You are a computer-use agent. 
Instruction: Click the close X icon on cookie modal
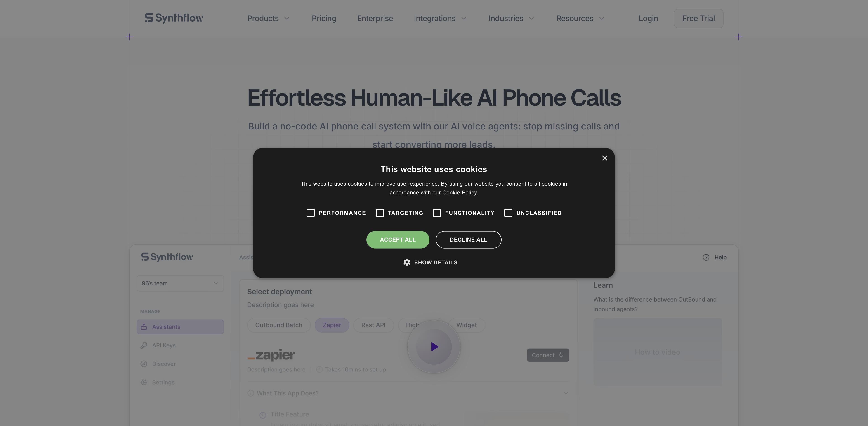pos(604,158)
